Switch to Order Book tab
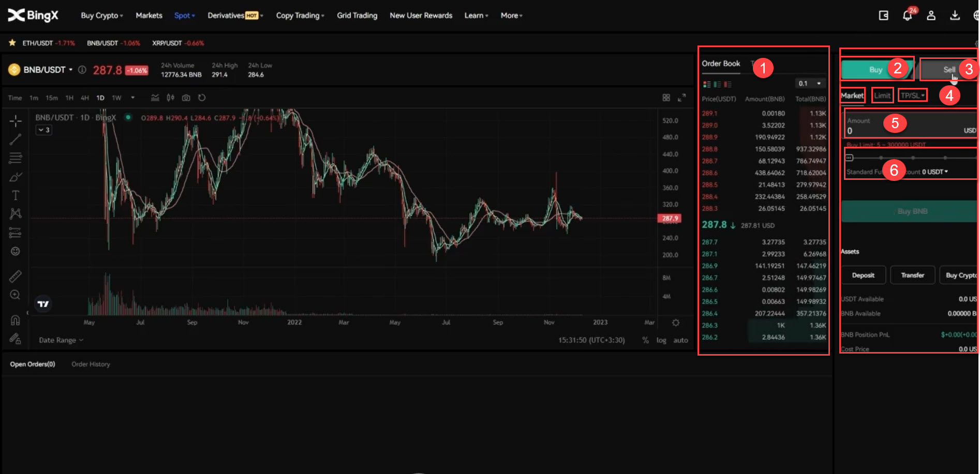 coord(721,64)
